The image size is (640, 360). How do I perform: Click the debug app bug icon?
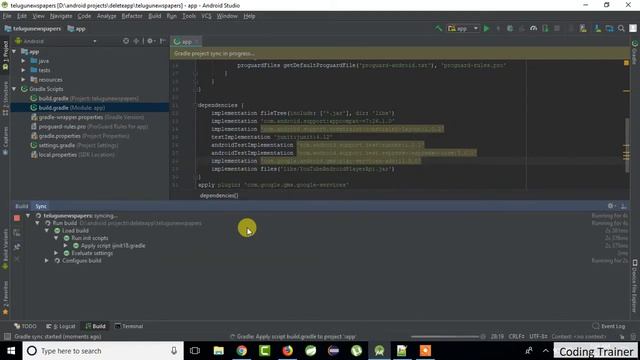point(510,29)
